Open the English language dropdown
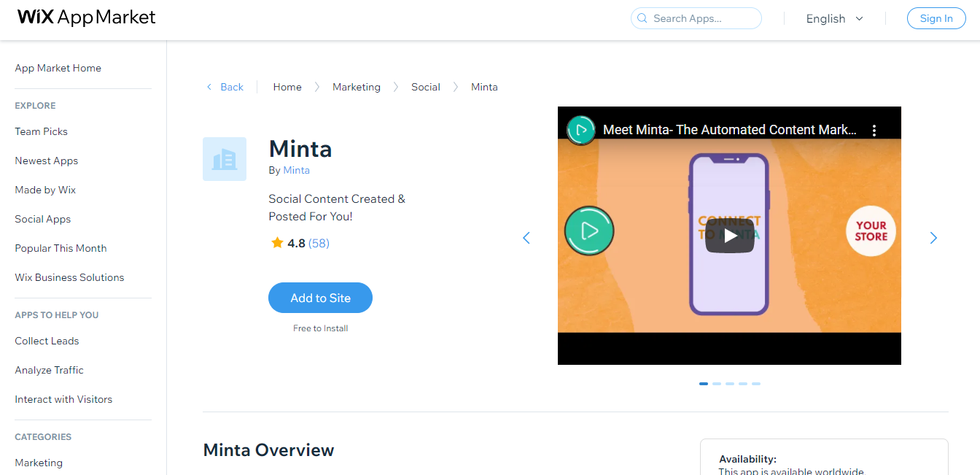The width and height of the screenshot is (980, 475). click(x=834, y=18)
